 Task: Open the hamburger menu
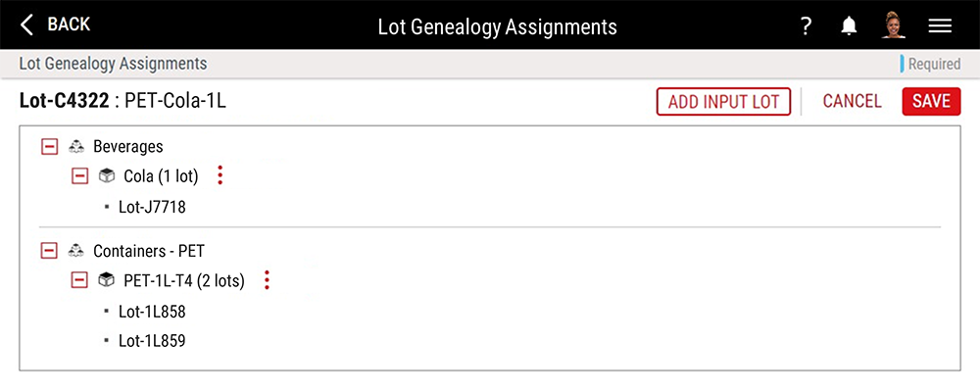tap(940, 25)
